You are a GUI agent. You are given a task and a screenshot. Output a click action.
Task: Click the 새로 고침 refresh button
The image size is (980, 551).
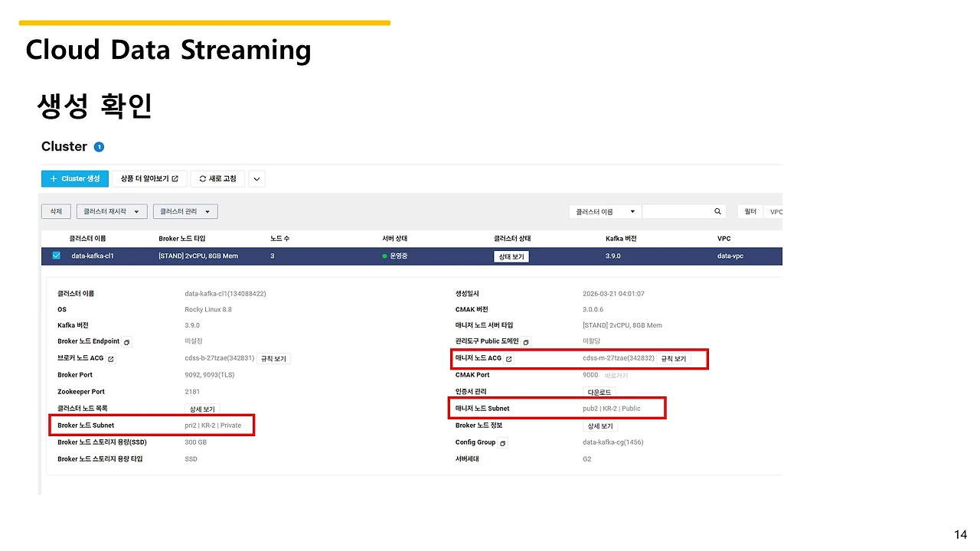tap(217, 179)
